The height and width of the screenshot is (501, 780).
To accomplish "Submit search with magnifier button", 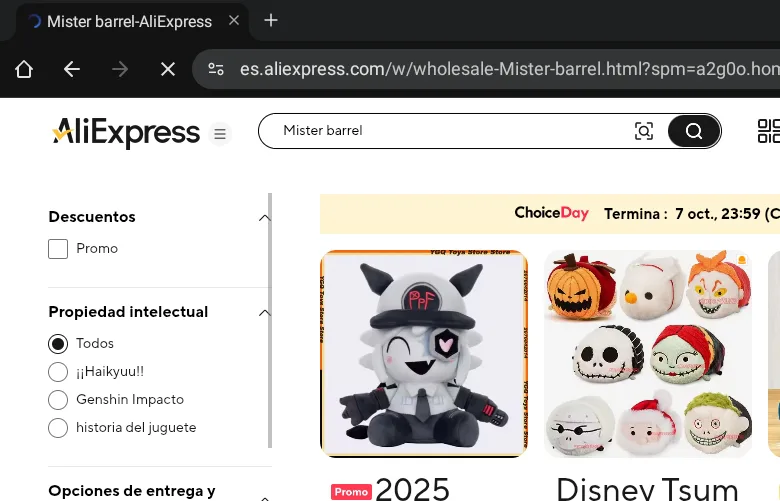I will point(693,131).
